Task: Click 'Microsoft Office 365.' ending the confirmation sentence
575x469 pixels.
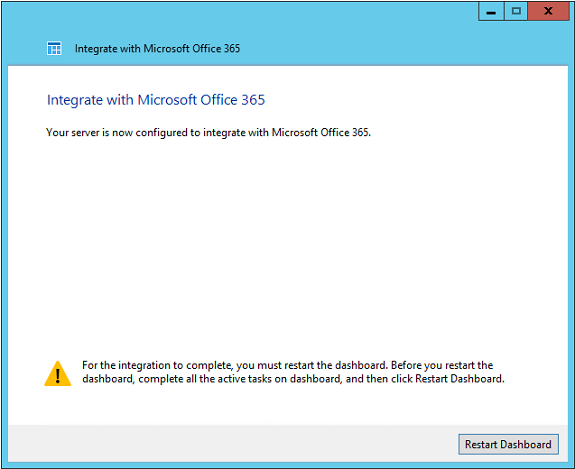Action: pyautogui.click(x=321, y=132)
